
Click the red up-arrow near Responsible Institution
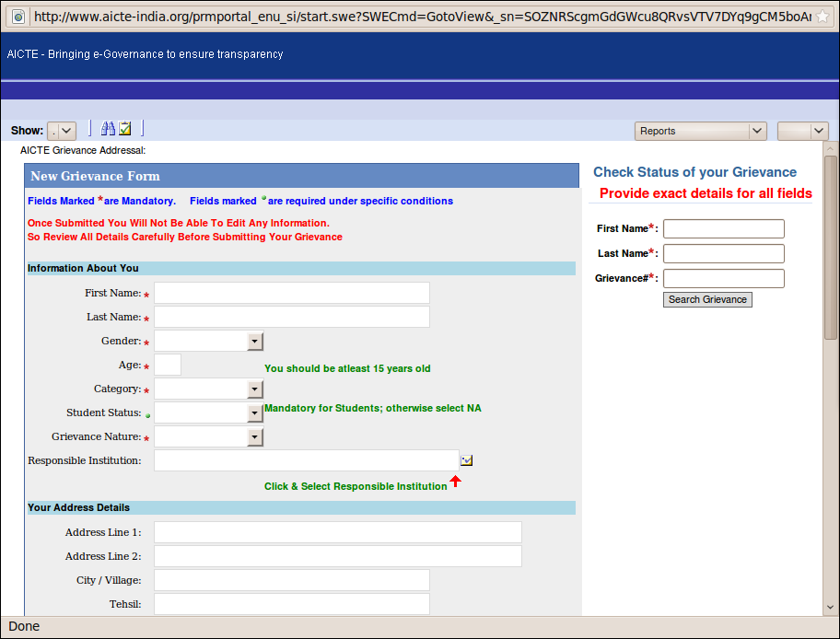pos(456,480)
